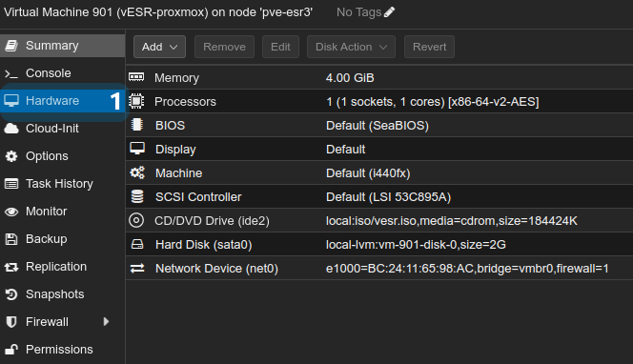Click the Hardware monitor icon in sidebar

(11, 100)
